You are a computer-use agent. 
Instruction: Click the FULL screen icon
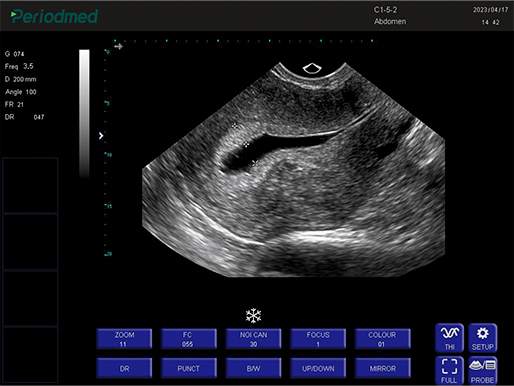449,370
